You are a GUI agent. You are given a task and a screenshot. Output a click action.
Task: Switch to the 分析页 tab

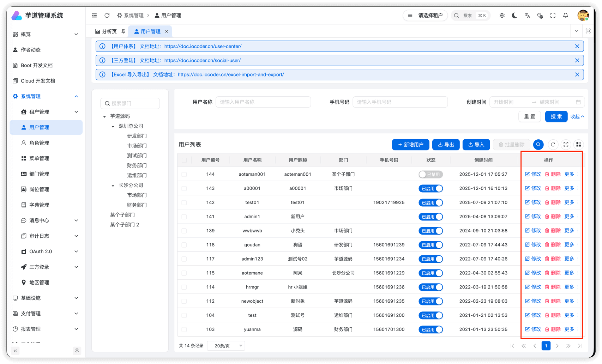click(x=106, y=31)
